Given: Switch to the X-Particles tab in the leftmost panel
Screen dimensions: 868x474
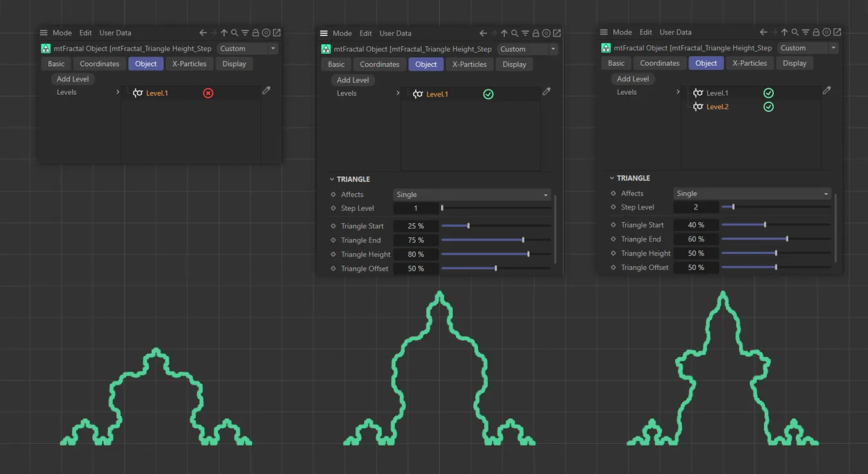Looking at the screenshot, I should pos(189,64).
